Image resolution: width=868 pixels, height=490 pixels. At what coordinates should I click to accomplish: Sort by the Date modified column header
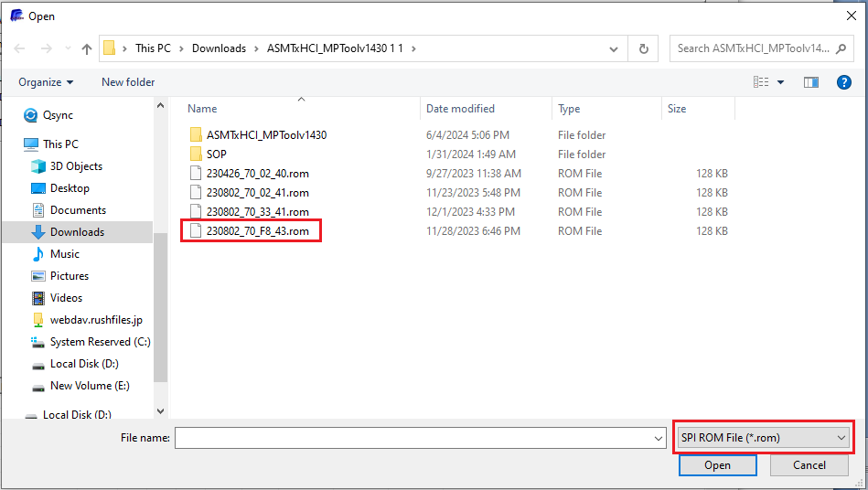[x=459, y=109]
